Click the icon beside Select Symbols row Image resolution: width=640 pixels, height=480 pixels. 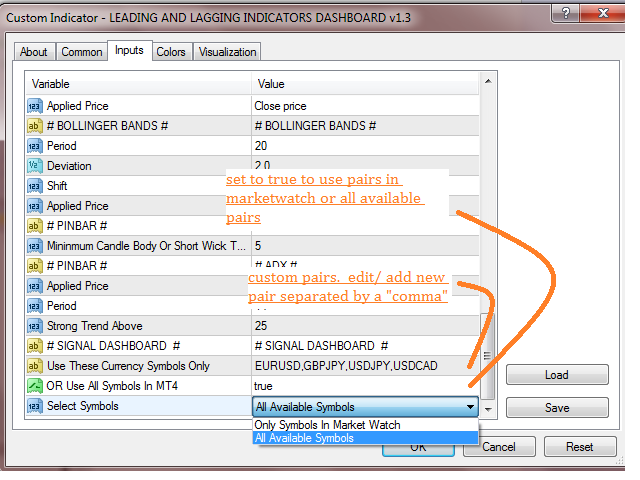coord(34,406)
